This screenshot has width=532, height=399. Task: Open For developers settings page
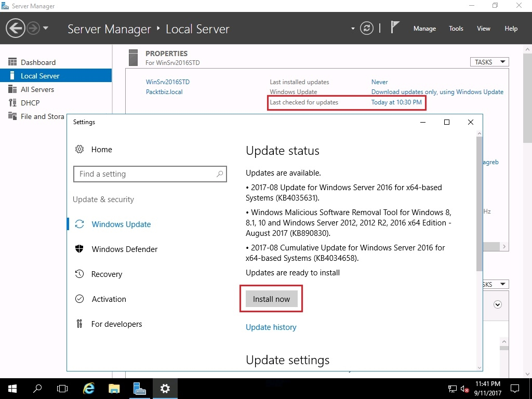coord(116,324)
